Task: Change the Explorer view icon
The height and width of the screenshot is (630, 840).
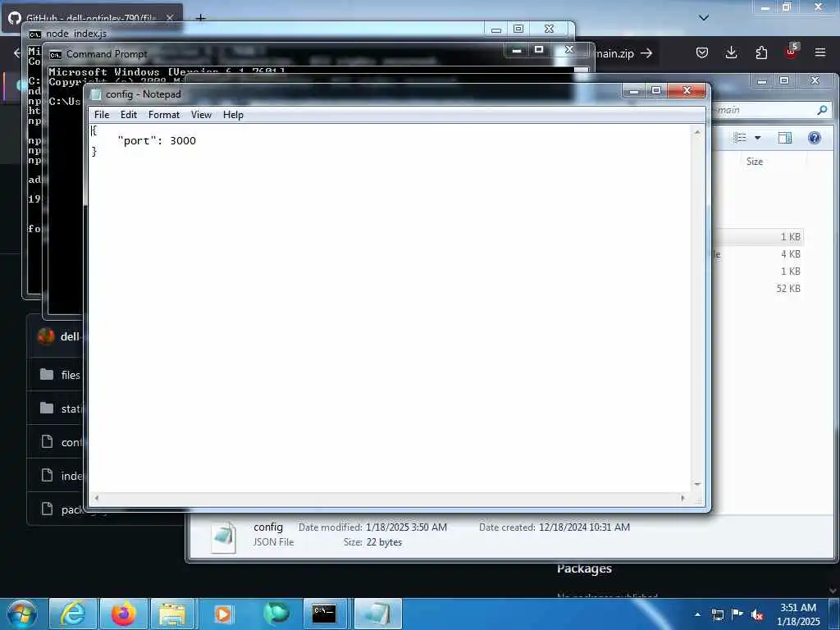Action: (x=740, y=138)
